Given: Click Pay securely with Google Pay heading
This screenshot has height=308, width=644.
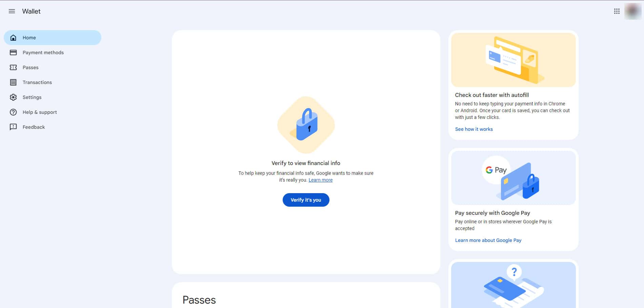Looking at the screenshot, I should 492,213.
